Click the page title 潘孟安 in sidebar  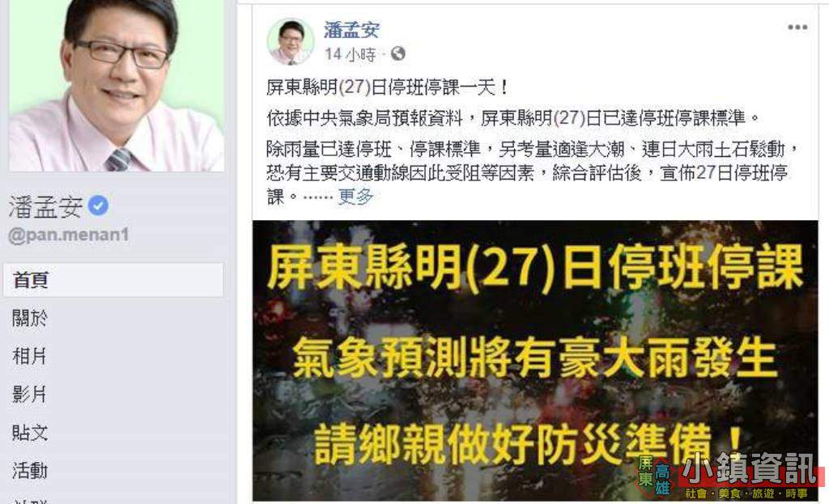[x=45, y=206]
